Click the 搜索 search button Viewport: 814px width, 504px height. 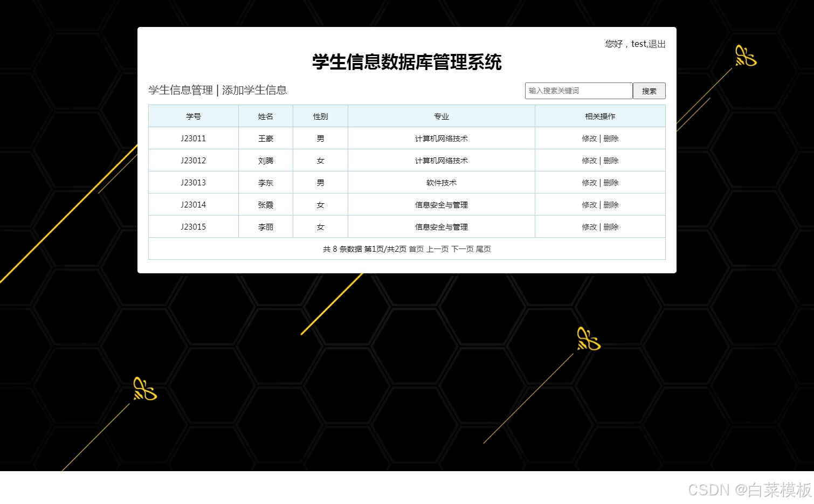pos(649,91)
